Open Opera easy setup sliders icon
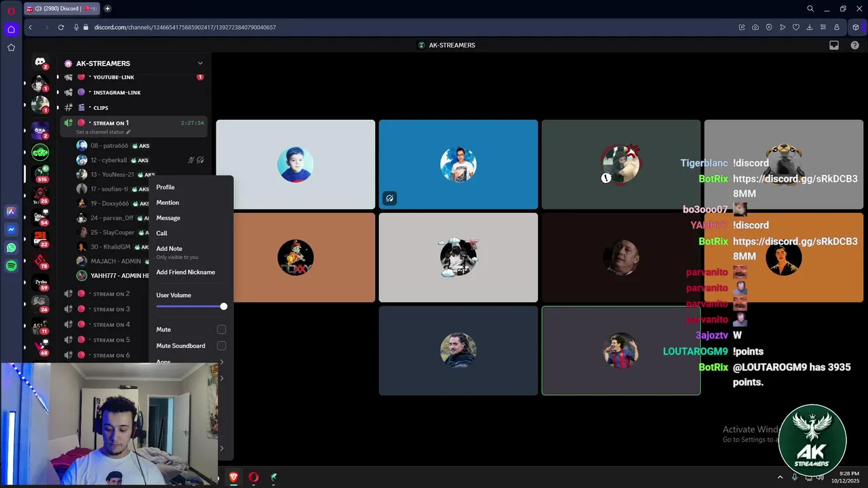 tap(823, 27)
